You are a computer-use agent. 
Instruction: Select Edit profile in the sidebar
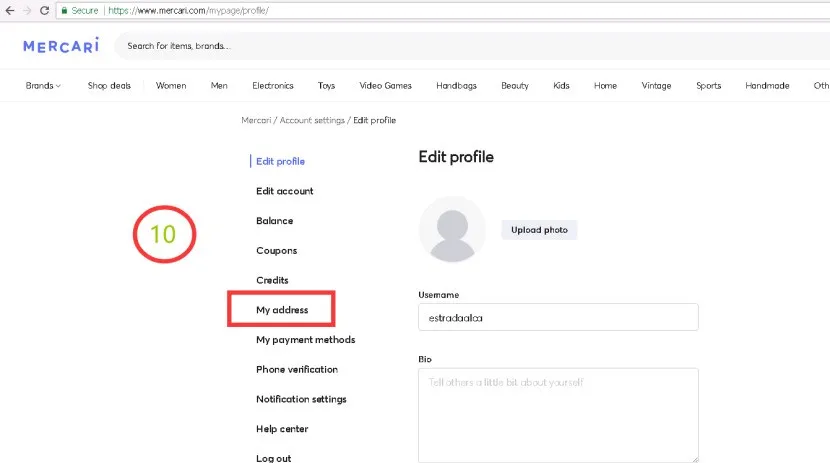[x=281, y=161]
